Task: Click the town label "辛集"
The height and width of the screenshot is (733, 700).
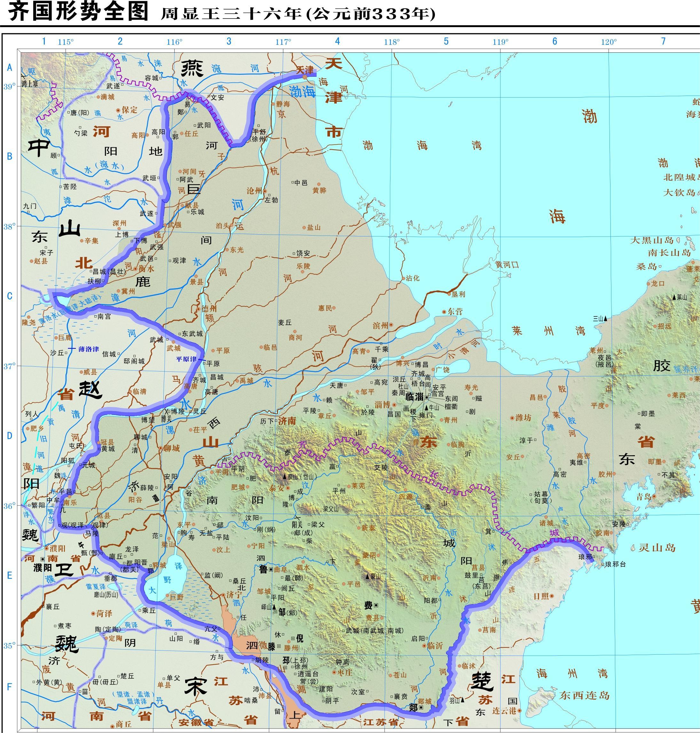Action: (x=91, y=241)
